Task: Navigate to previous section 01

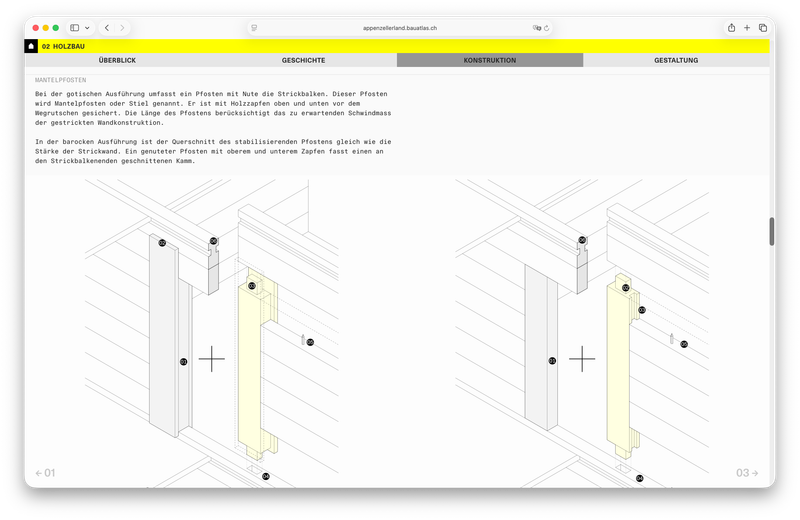Action: tap(45, 473)
